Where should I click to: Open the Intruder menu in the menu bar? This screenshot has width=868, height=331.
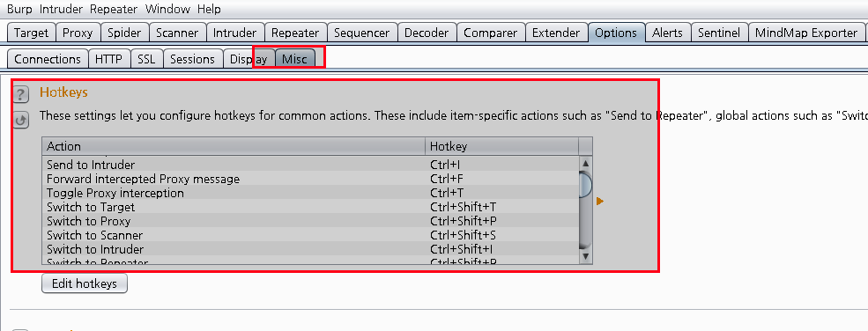point(62,10)
